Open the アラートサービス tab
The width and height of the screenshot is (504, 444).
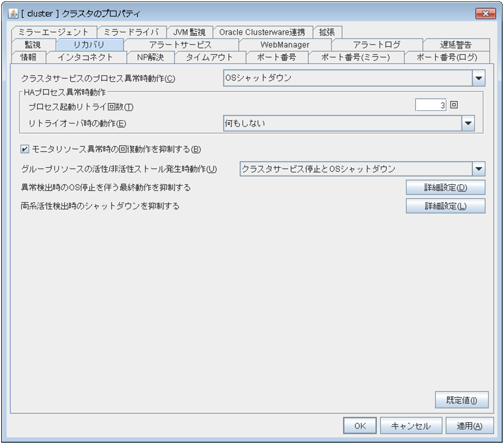coord(181,45)
